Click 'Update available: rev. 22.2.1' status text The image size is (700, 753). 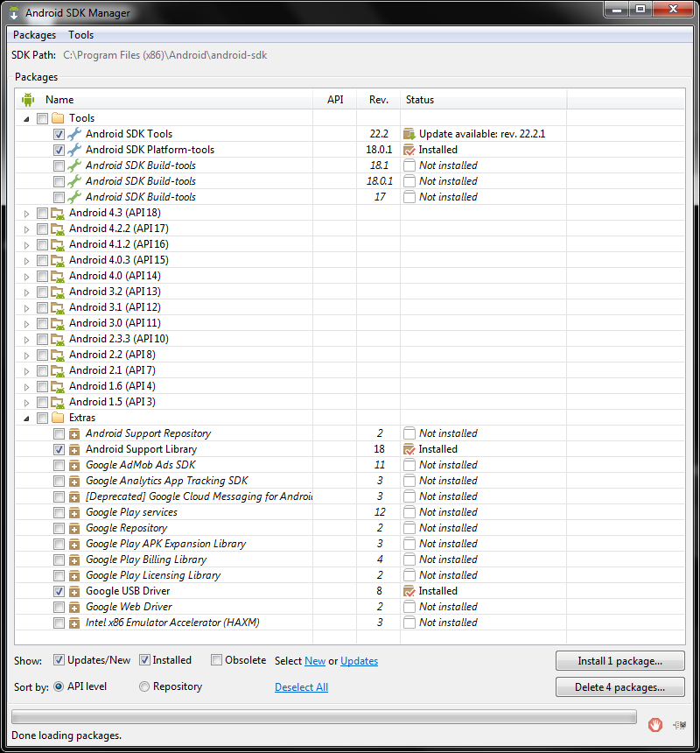click(482, 134)
